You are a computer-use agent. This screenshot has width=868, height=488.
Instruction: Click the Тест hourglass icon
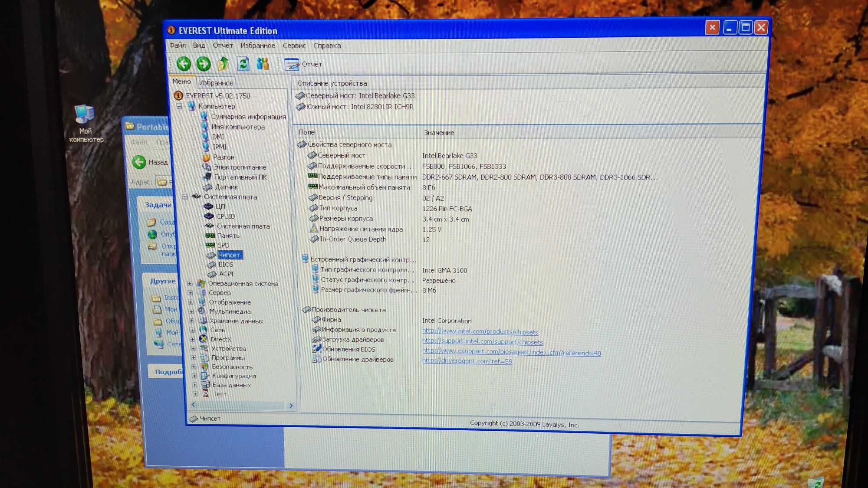click(206, 394)
